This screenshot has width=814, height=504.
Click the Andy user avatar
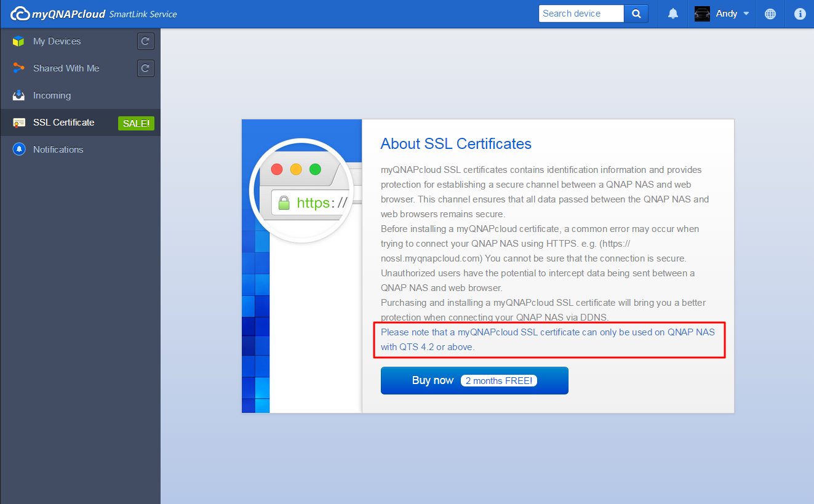(702, 14)
